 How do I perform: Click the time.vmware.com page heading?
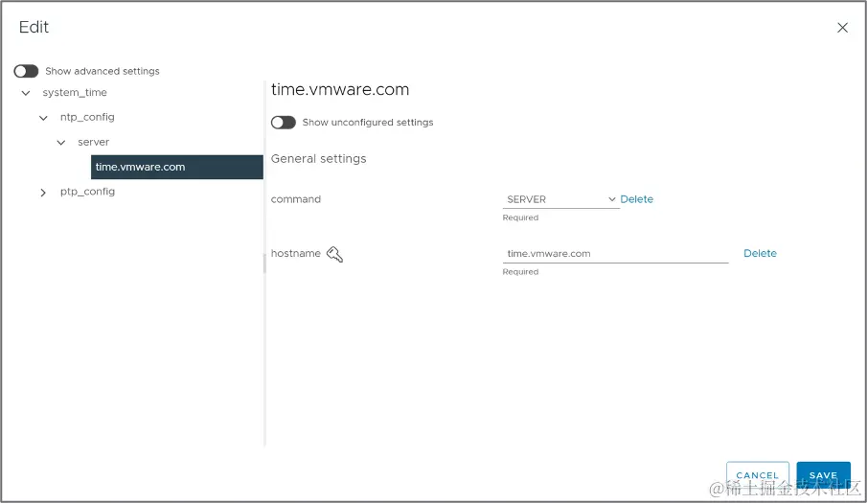(x=340, y=90)
